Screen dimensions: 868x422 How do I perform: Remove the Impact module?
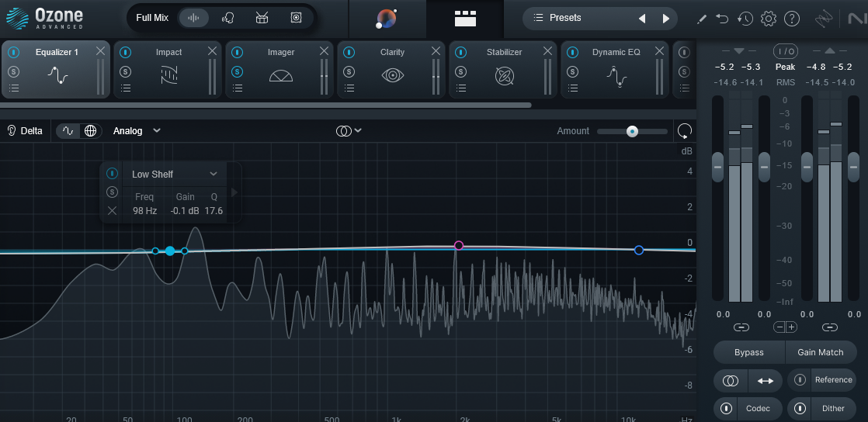point(212,51)
